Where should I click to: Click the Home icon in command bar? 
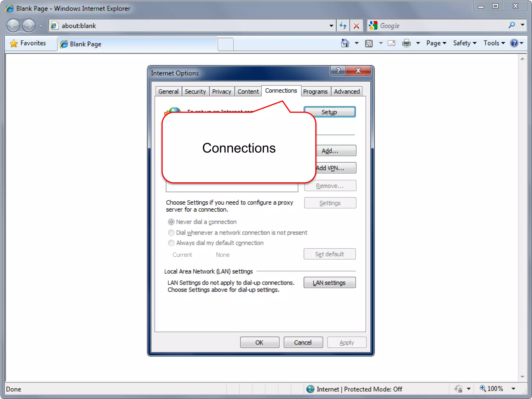345,43
